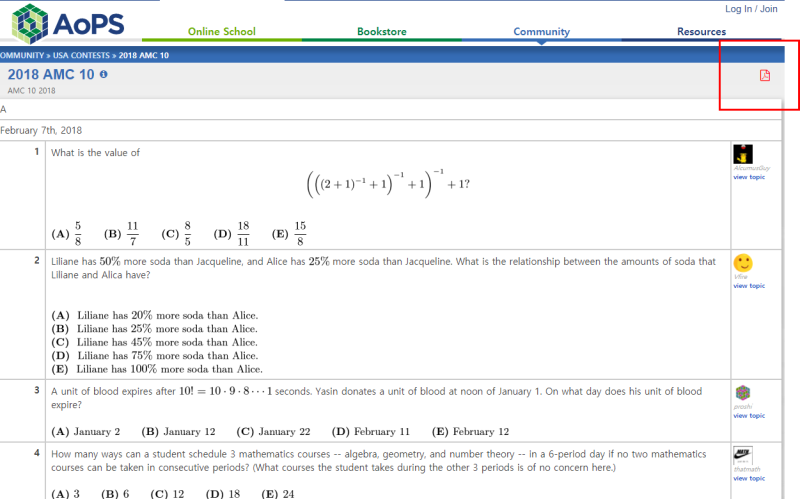View topic for problem 4

point(749,479)
